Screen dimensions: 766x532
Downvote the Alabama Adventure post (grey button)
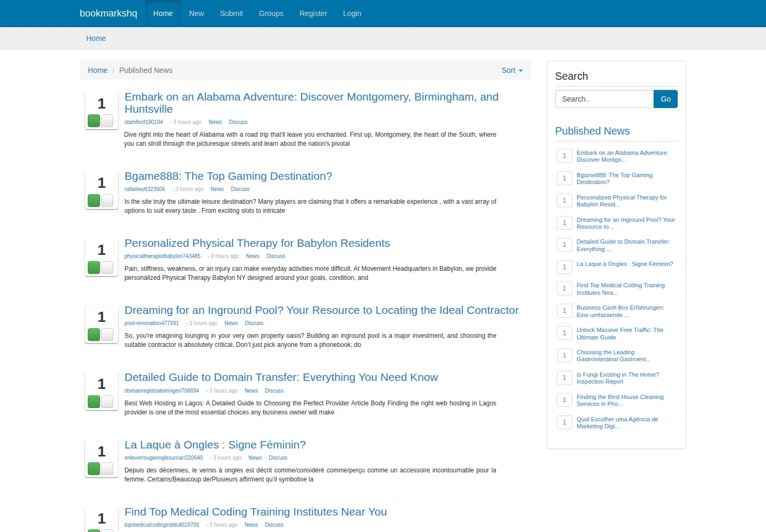(x=107, y=121)
